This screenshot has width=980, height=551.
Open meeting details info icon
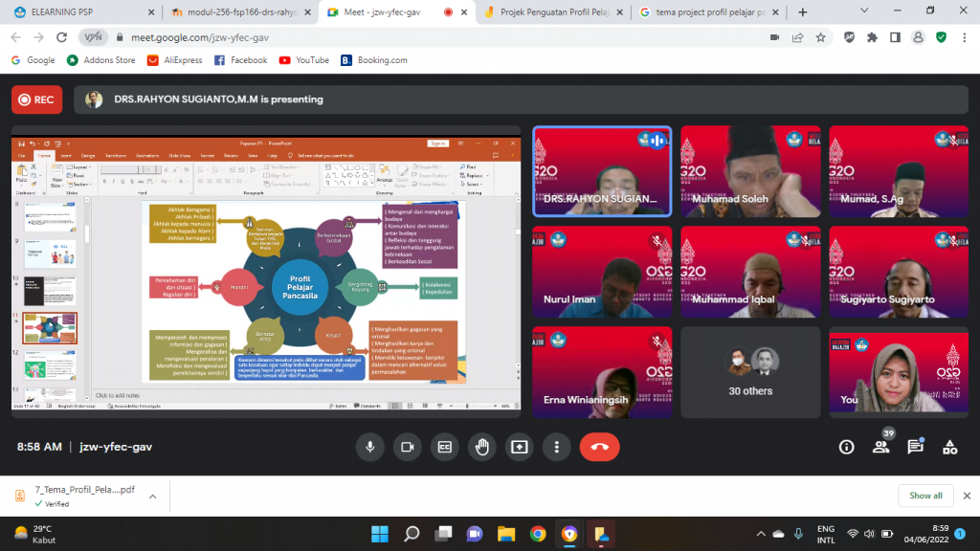tap(846, 447)
